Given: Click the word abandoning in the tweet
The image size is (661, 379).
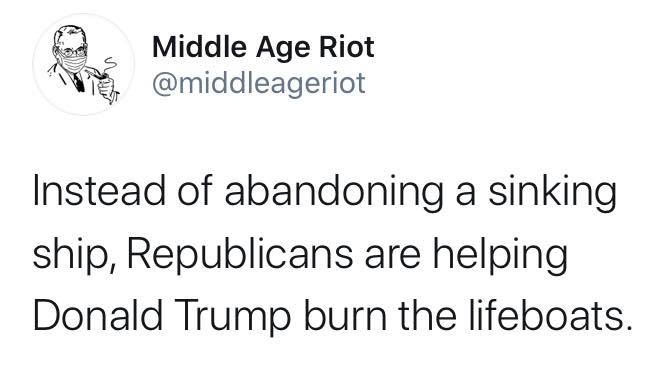Looking at the screenshot, I should pos(334,194).
